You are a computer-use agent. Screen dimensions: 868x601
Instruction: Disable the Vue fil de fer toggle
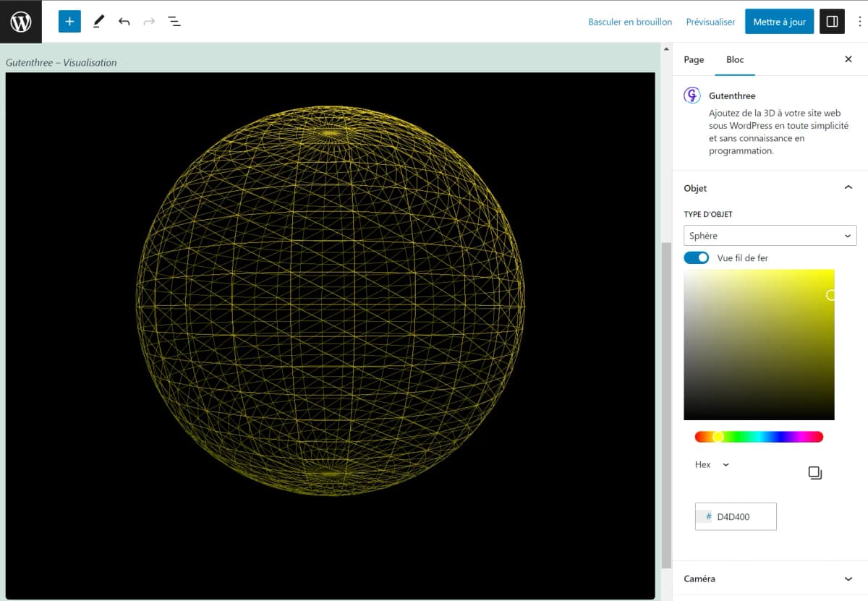coord(697,258)
